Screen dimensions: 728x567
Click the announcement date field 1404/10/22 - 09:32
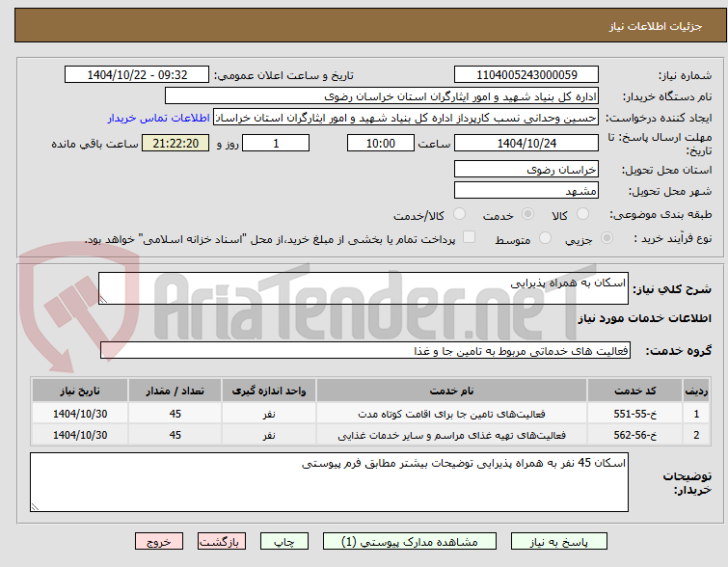click(x=137, y=75)
